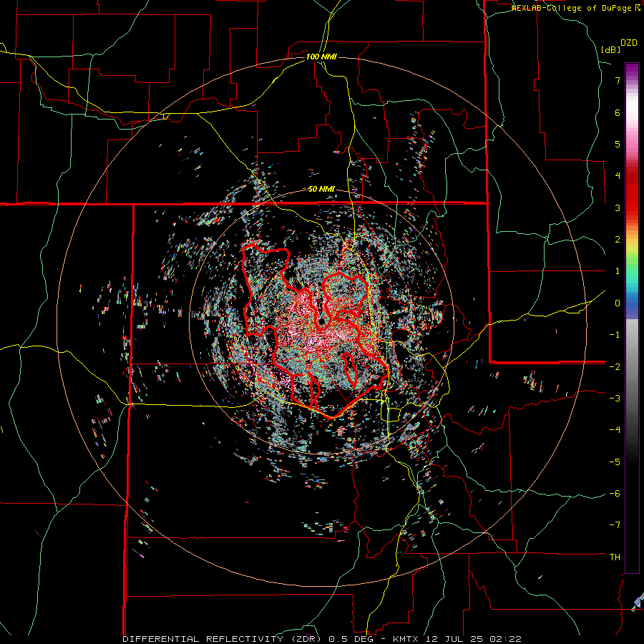Click the -2 value on the dB scale
Viewport: 644px width, 644px height.
pyautogui.click(x=615, y=367)
